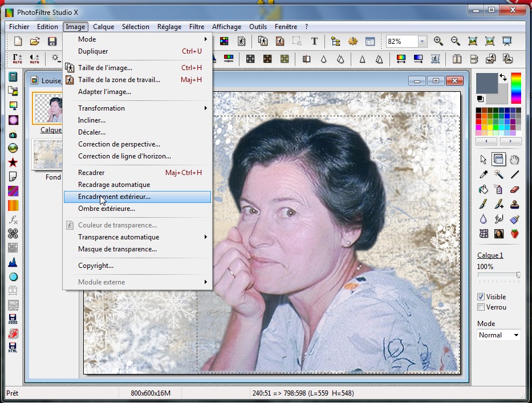Click the rainbow color spectrum bar
The width and height of the screenshot is (532, 403).
tap(516, 88)
